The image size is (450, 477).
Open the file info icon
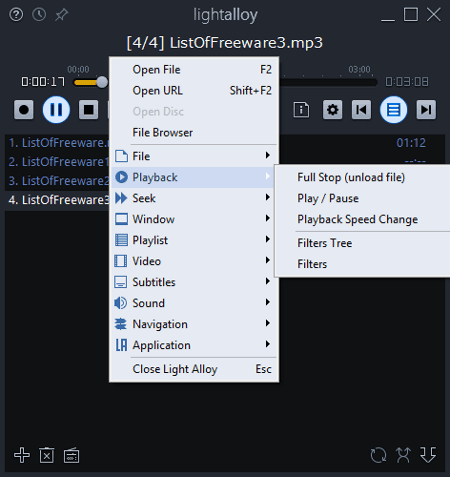tap(301, 109)
